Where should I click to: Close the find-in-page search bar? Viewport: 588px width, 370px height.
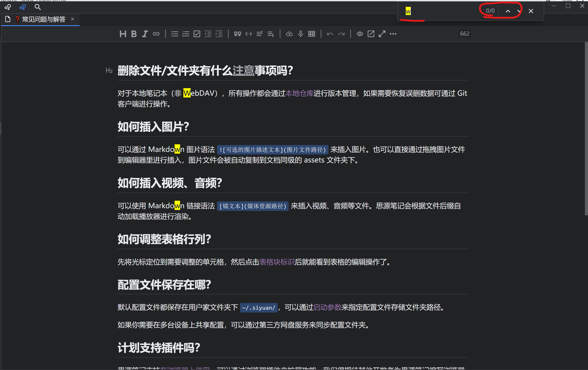point(531,11)
